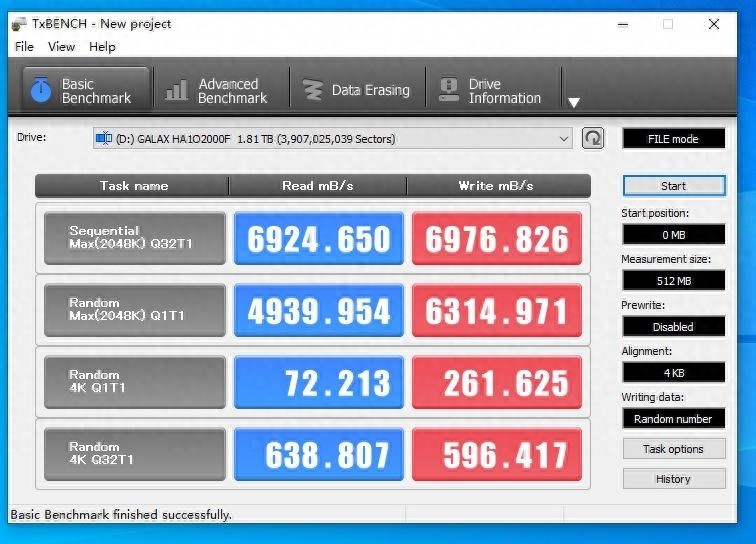Image resolution: width=756 pixels, height=544 pixels.
Task: Switch to the Drive Information tab
Action: pyautogui.click(x=493, y=90)
